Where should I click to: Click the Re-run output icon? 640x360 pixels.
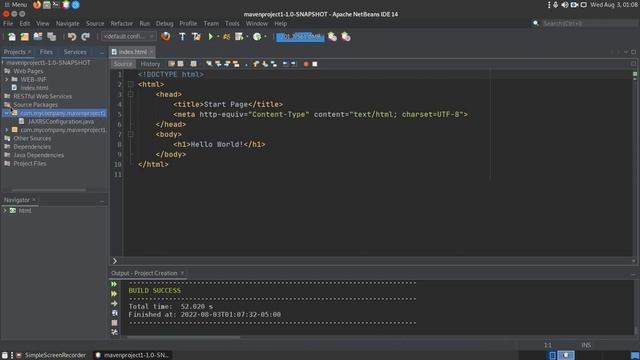pos(114,284)
